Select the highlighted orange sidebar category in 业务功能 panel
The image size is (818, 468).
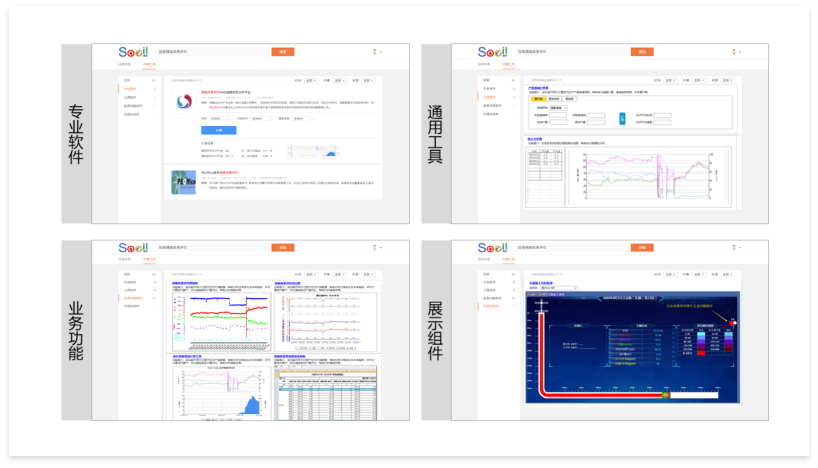[138, 298]
